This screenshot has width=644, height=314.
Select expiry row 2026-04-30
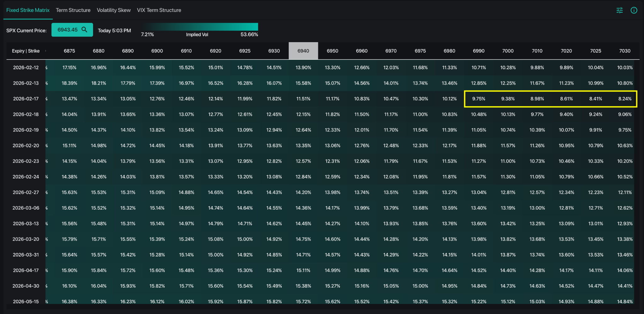26,286
